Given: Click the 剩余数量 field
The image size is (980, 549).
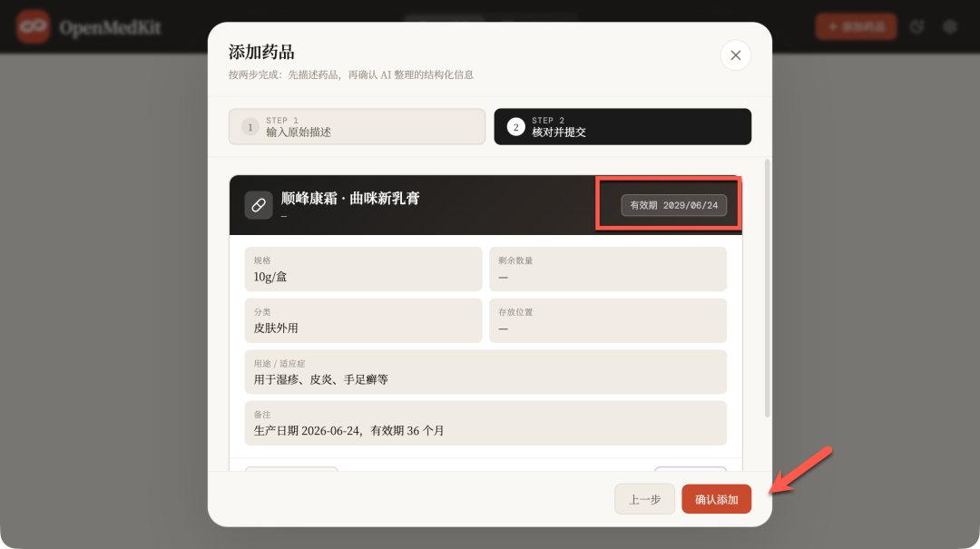Looking at the screenshot, I should [x=607, y=269].
